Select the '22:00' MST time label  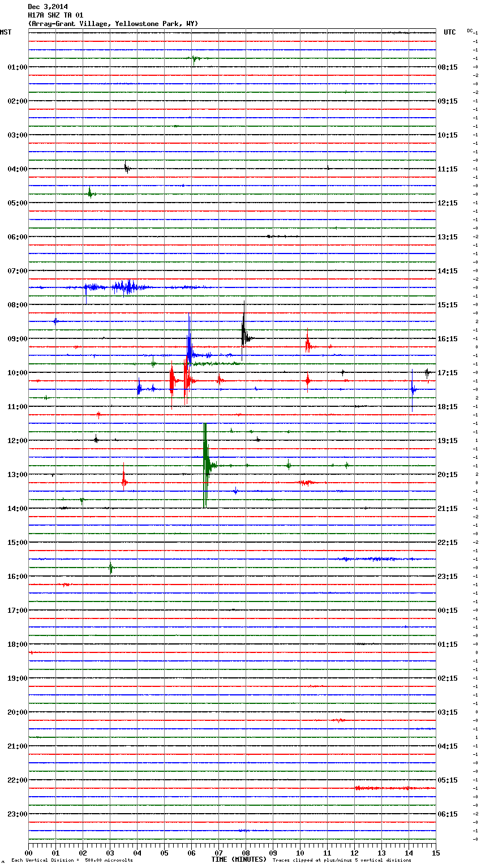[18, 780]
